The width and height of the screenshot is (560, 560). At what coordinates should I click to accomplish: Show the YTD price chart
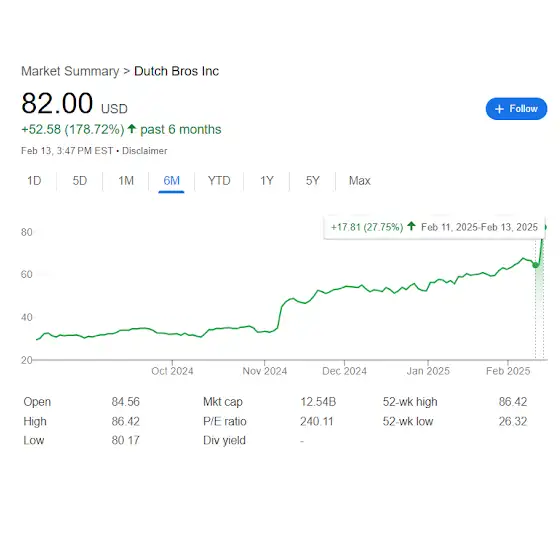219,181
